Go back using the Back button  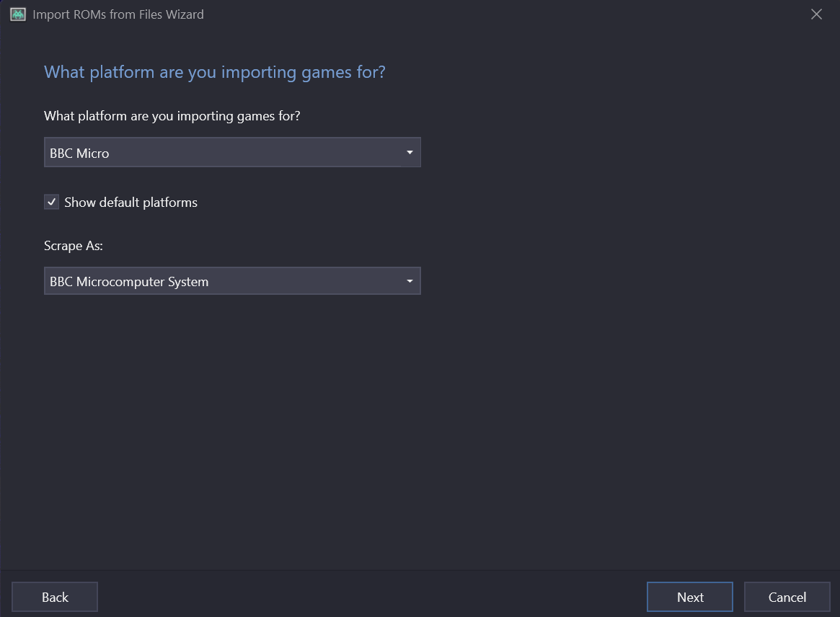coord(55,597)
